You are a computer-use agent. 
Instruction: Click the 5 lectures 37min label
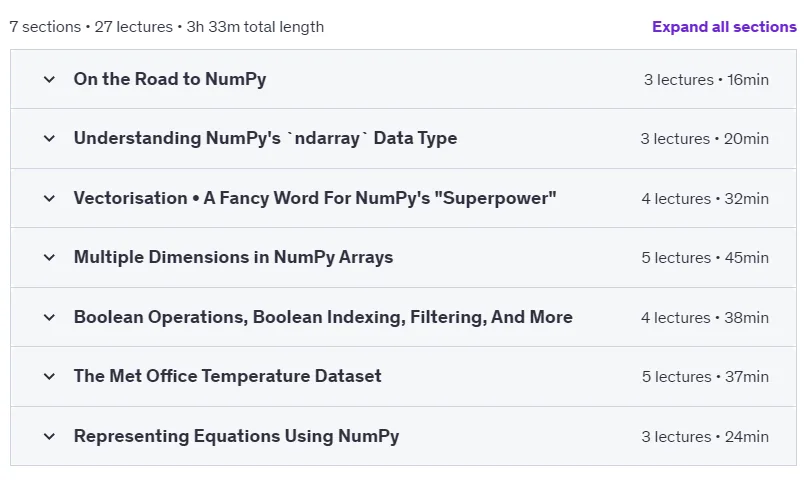click(x=705, y=377)
